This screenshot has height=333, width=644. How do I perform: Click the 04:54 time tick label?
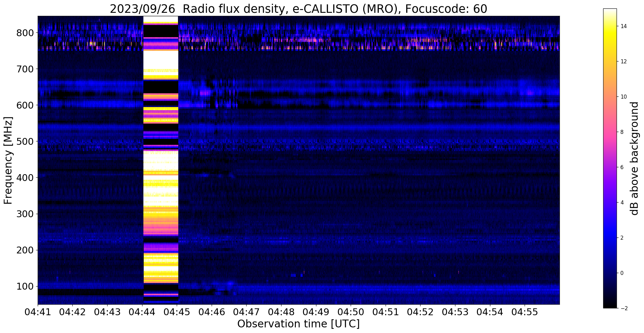(x=490, y=312)
